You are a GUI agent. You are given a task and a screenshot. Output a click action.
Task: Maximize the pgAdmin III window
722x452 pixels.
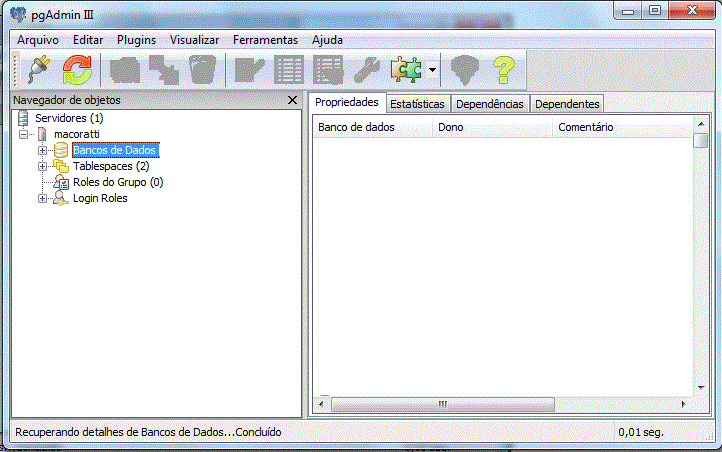(655, 11)
